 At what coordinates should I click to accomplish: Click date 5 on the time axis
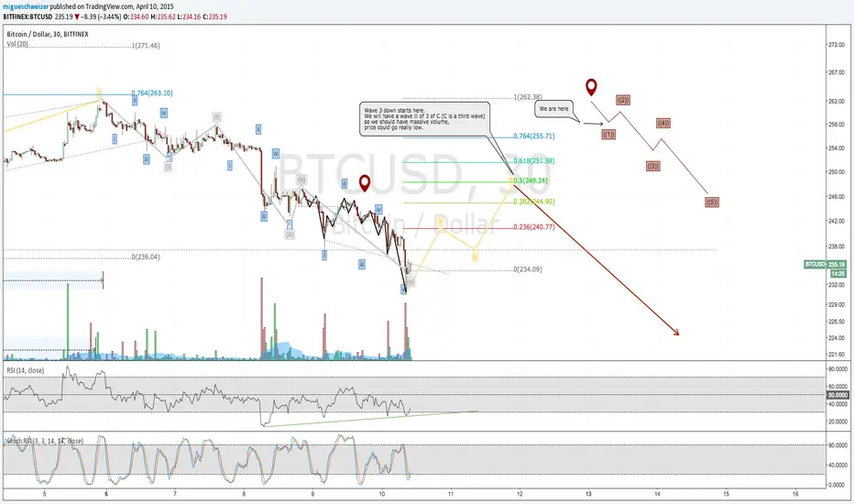tap(45, 494)
